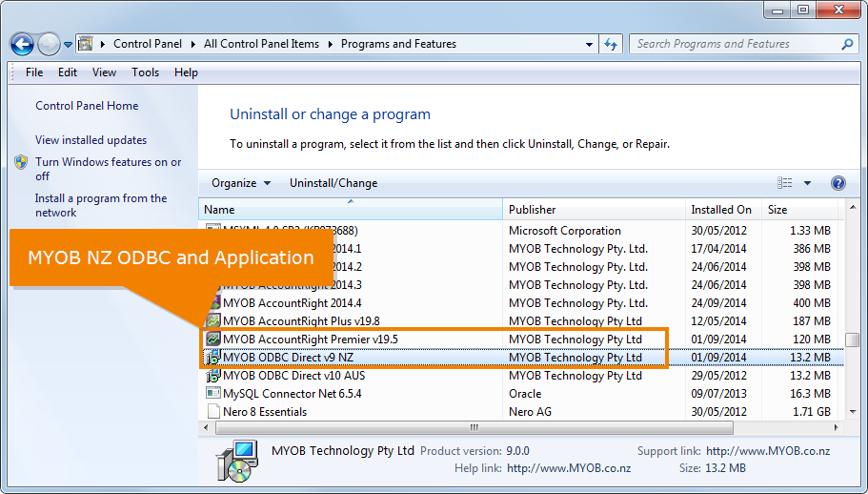Screen dimensions: 868x494
Task: Click the Microsoft Corporation publisher cell
Action: [565, 231]
